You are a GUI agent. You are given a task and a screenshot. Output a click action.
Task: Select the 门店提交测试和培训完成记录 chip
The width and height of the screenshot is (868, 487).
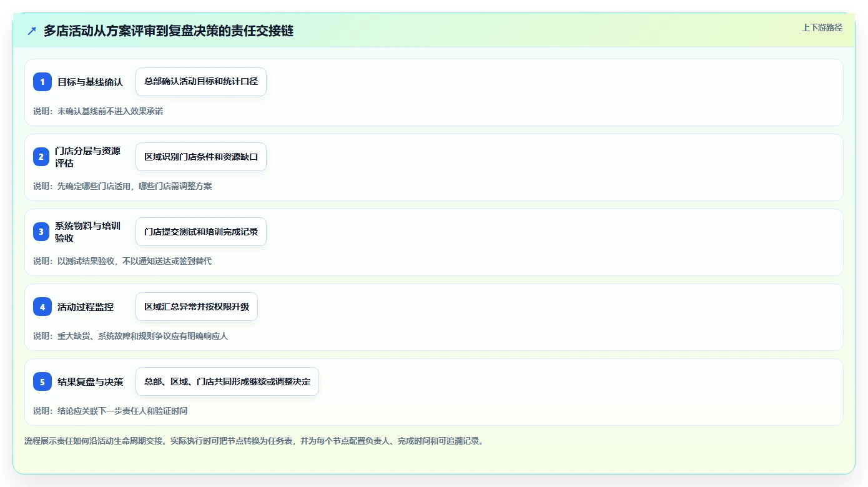(x=201, y=232)
